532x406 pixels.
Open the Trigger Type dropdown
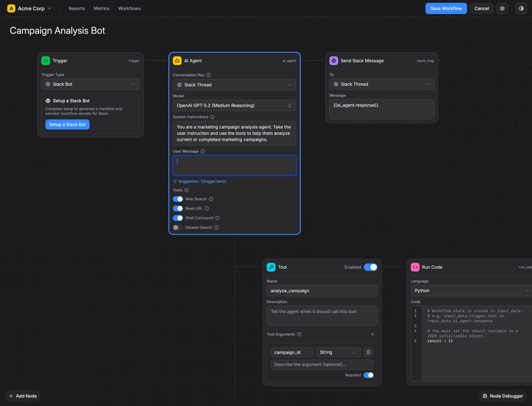90,84
